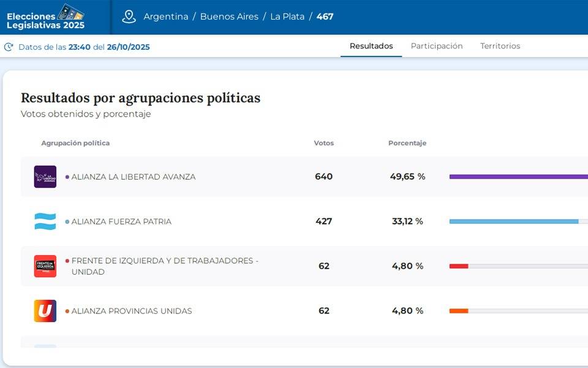Click La Libertad Avanza party logo
Image resolution: width=588 pixels, height=368 pixels.
pyautogui.click(x=45, y=177)
